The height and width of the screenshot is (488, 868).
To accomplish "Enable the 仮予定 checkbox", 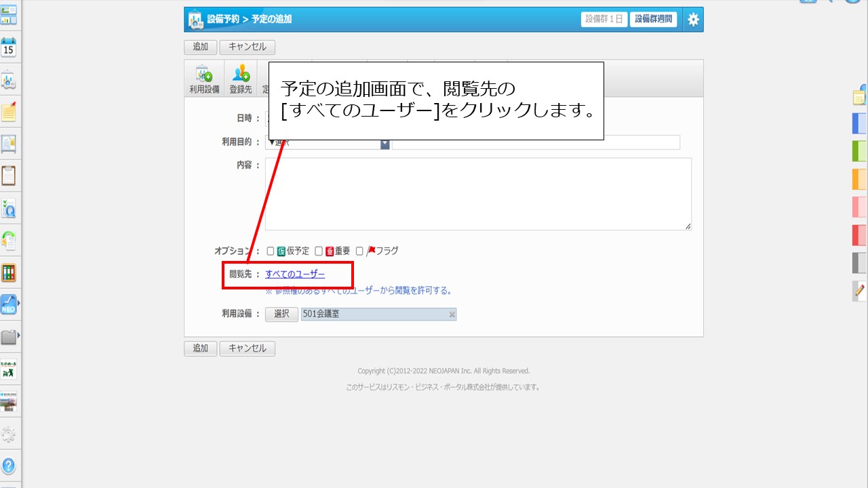I will 271,251.
